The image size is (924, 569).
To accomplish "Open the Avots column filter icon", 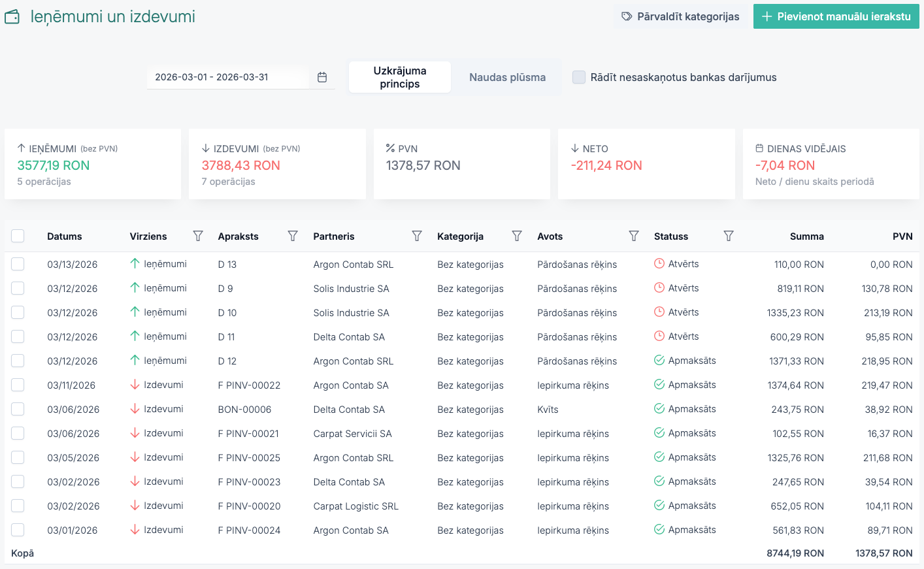I will [634, 236].
